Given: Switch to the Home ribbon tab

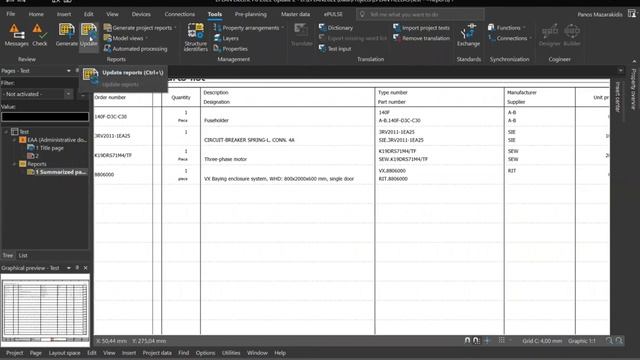Looking at the screenshot, I should tap(36, 14).
